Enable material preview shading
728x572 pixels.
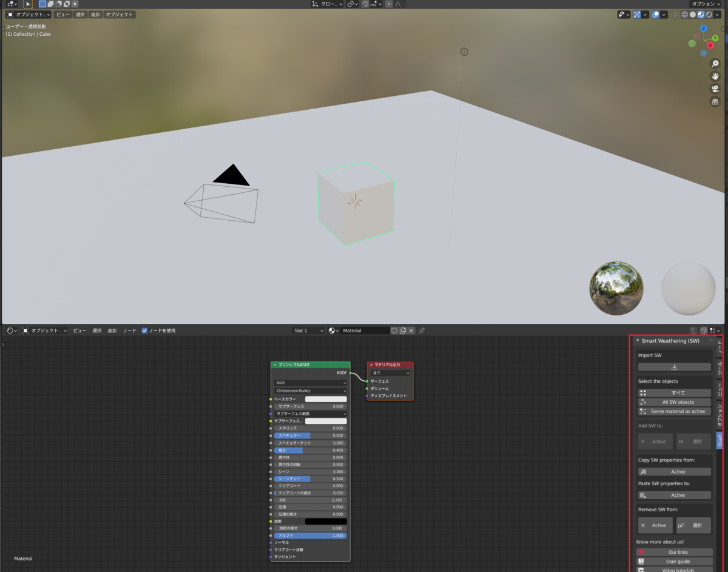click(701, 15)
